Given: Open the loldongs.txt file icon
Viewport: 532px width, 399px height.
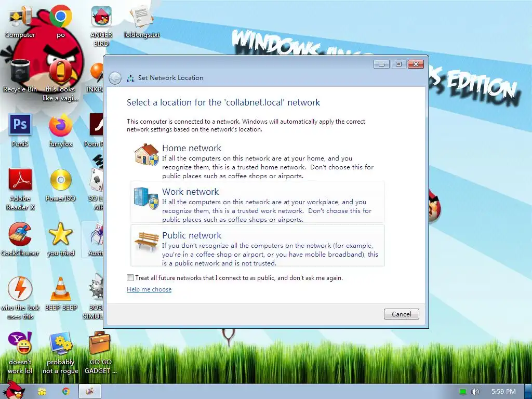Looking at the screenshot, I should coord(142,21).
